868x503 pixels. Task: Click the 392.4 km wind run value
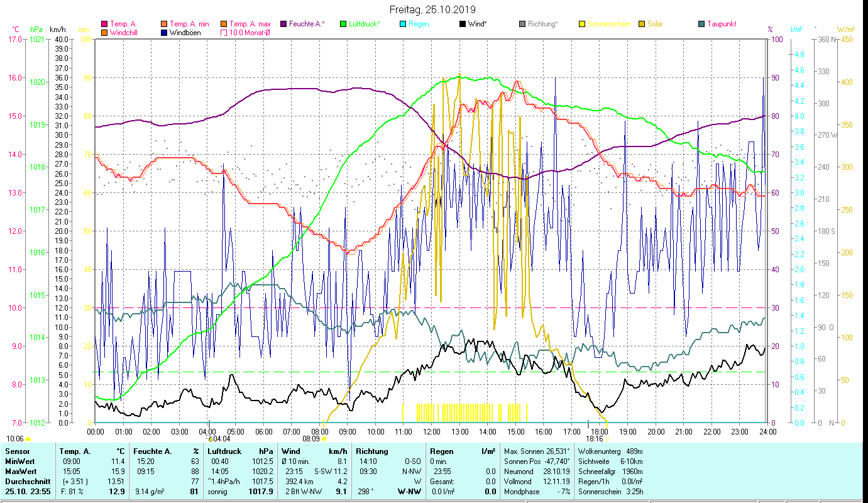tap(299, 482)
